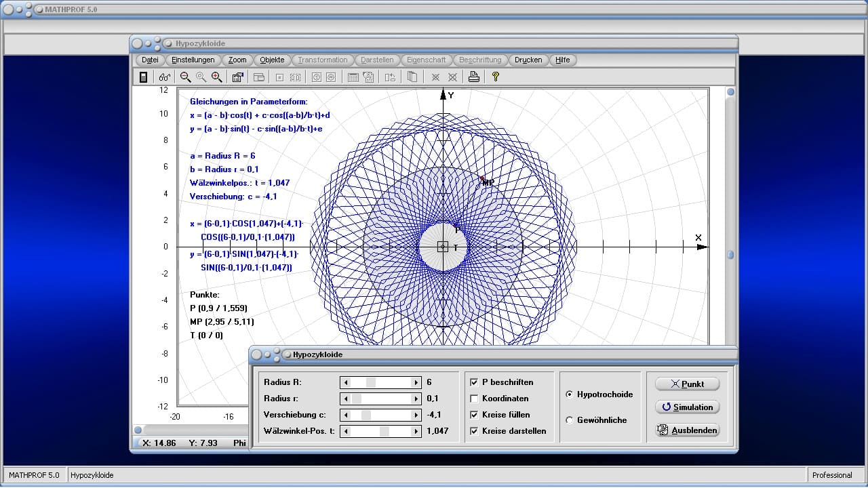This screenshot has height=488, width=868.
Task: Click the second crossed-points toolbar icon
Action: pyautogui.click(x=452, y=77)
